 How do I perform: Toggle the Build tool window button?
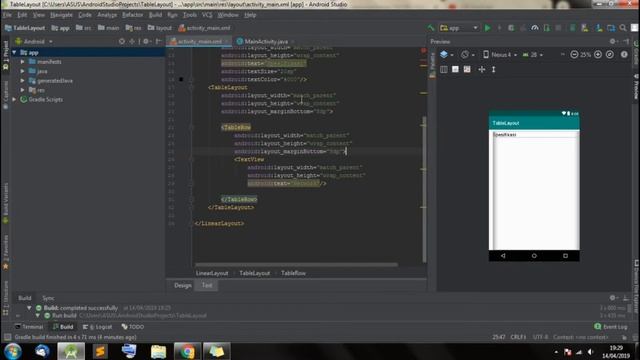tap(63, 327)
